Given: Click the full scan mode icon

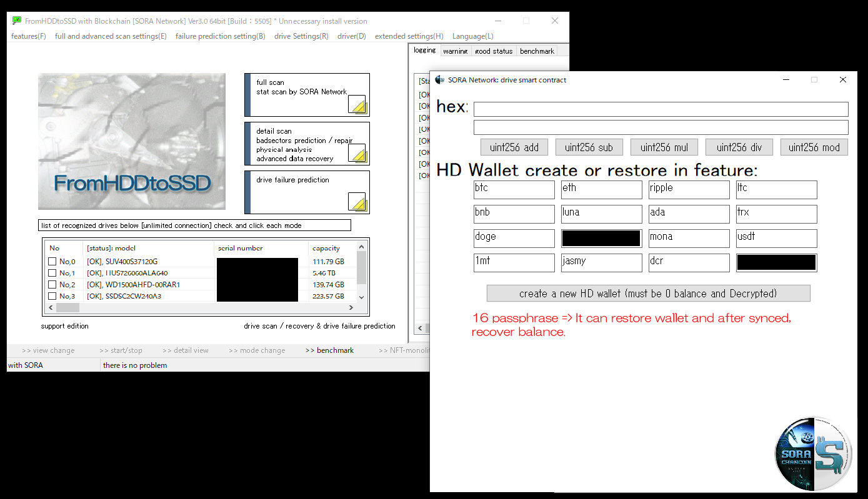Looking at the screenshot, I should 357,104.
